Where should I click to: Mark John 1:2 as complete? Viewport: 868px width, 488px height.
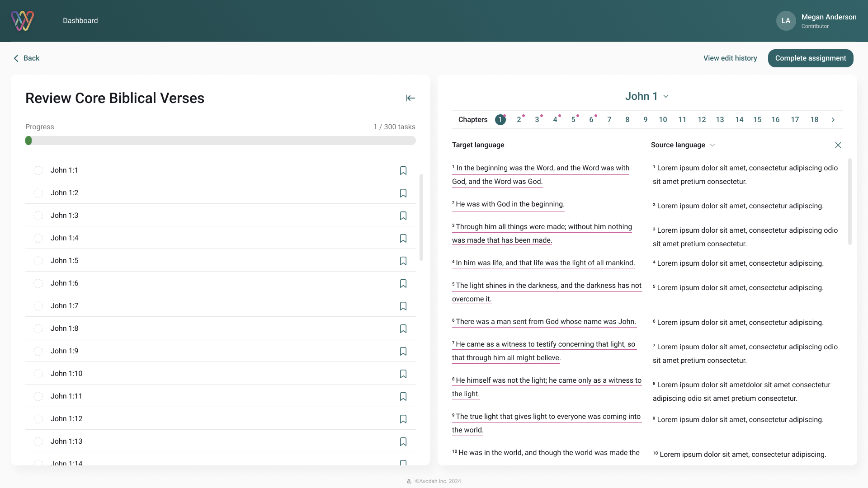tap(38, 193)
